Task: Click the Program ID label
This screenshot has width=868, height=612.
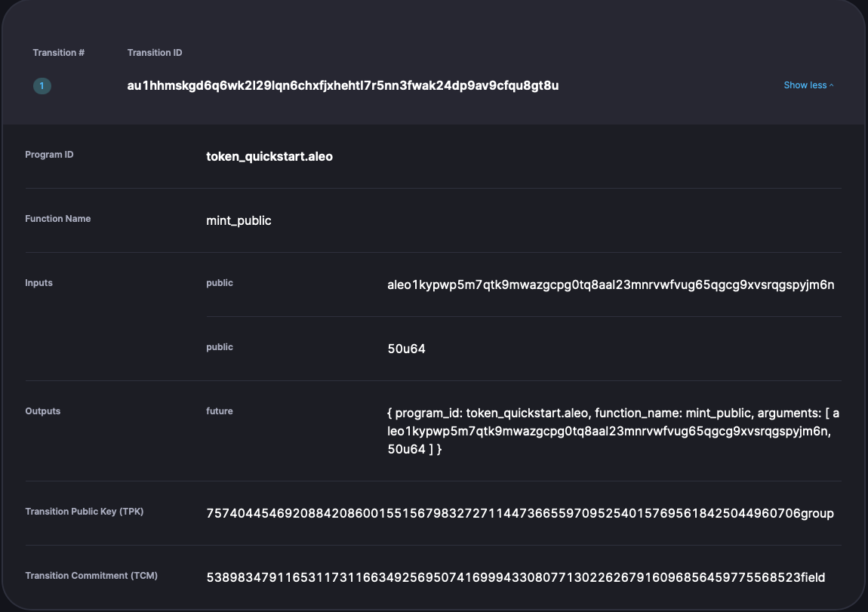Action: [x=49, y=155]
